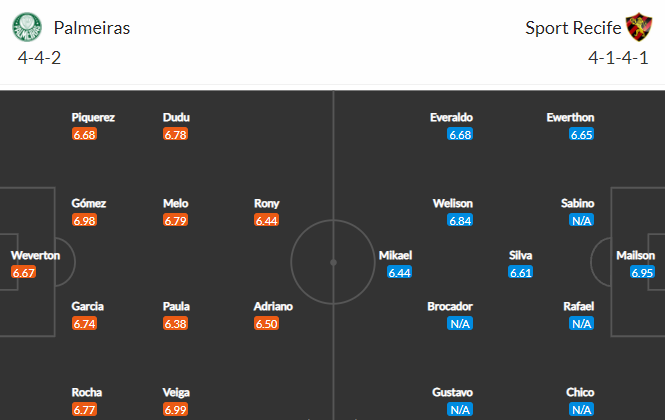Viewport: 665px width, 420px height.
Task: Click Adriano's 6.50 rating badge
Action: coord(266,324)
